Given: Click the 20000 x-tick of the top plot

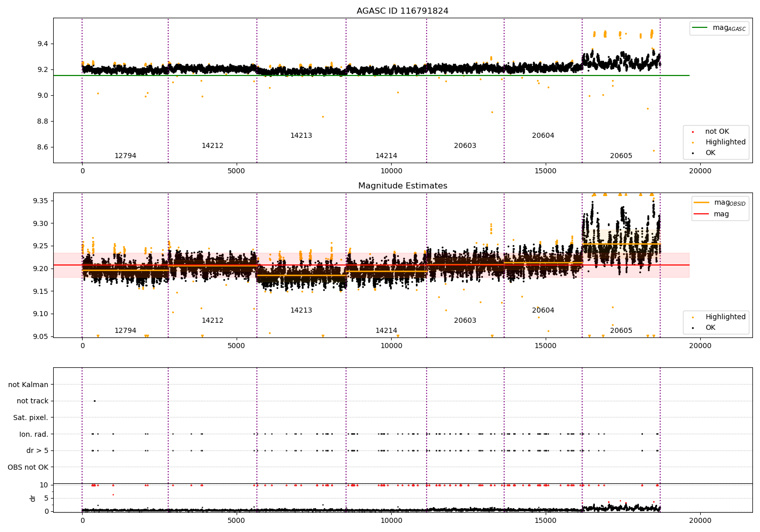Looking at the screenshot, I should click(x=700, y=171).
